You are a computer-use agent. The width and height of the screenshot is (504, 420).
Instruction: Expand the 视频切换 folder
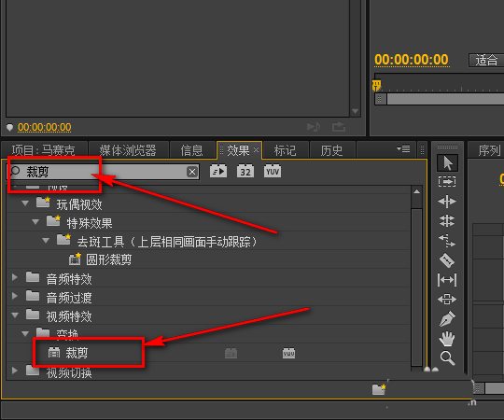coord(14,371)
